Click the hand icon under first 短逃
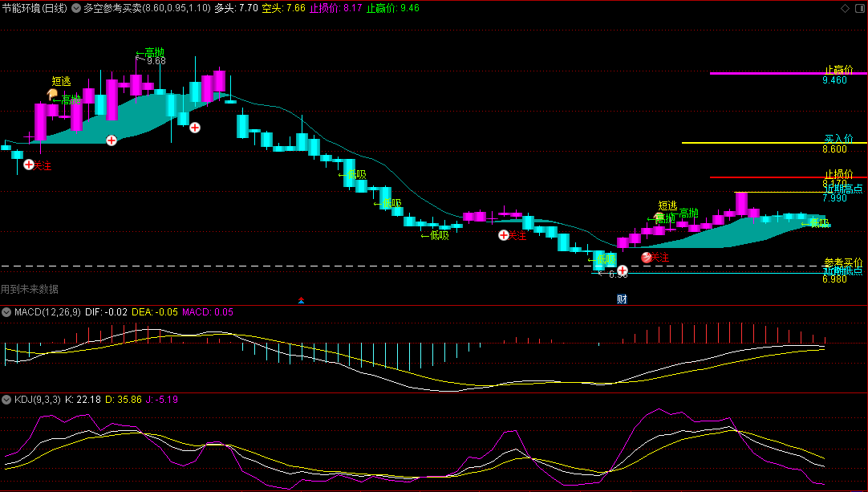 [x=52, y=94]
